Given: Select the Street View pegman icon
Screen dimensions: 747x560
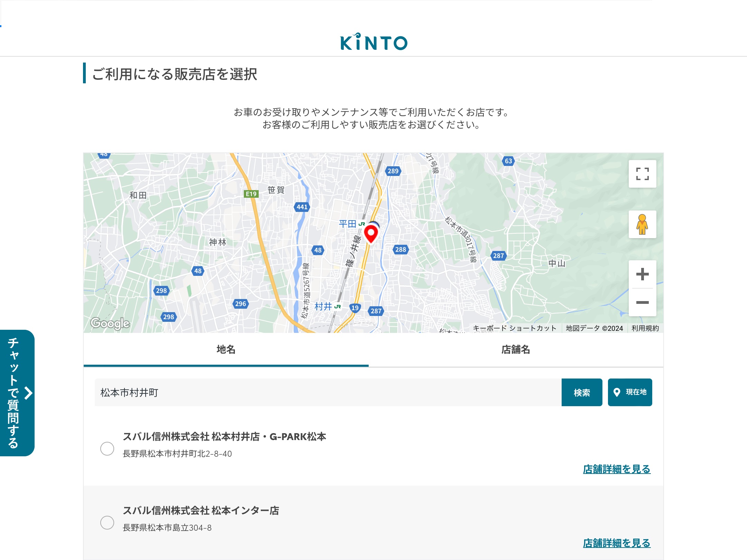Looking at the screenshot, I should 642,224.
